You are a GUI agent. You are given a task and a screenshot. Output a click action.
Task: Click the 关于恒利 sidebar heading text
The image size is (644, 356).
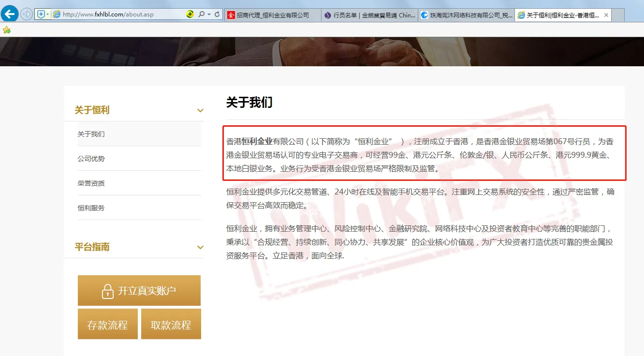(92, 110)
